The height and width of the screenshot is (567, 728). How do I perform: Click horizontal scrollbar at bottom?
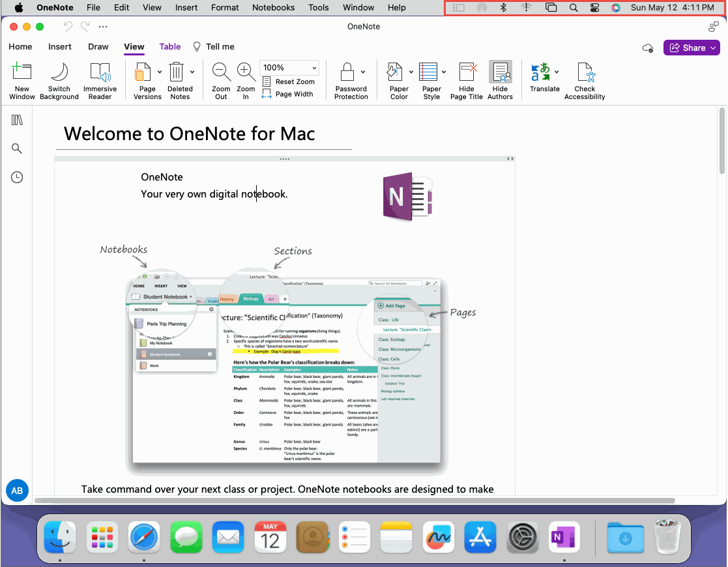click(355, 501)
